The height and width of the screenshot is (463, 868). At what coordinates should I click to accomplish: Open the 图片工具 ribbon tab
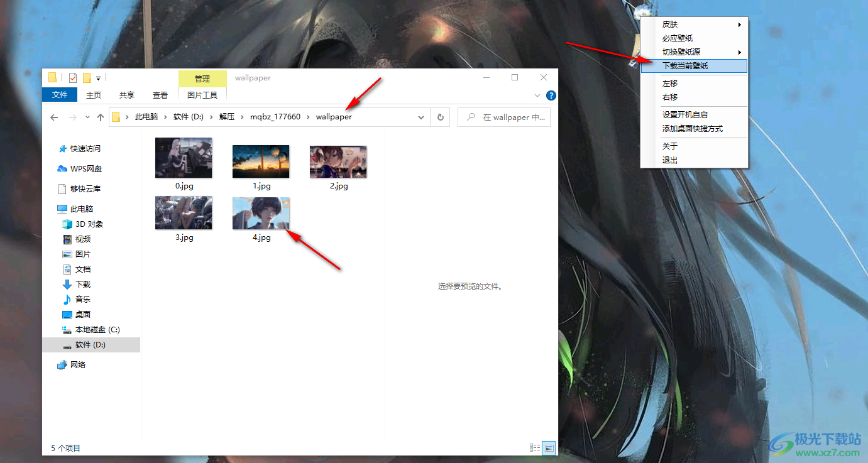[x=202, y=95]
